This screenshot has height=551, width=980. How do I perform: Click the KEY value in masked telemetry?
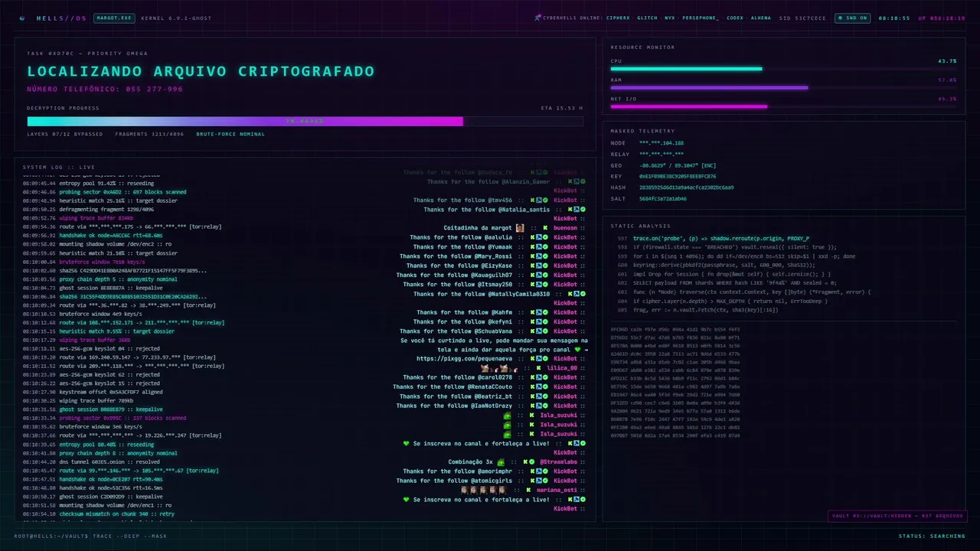678,176
